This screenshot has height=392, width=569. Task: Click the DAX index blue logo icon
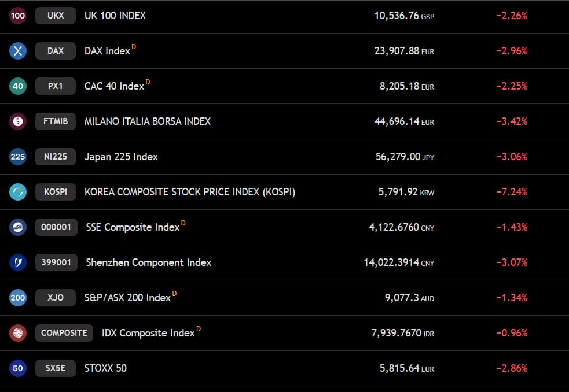click(18, 51)
